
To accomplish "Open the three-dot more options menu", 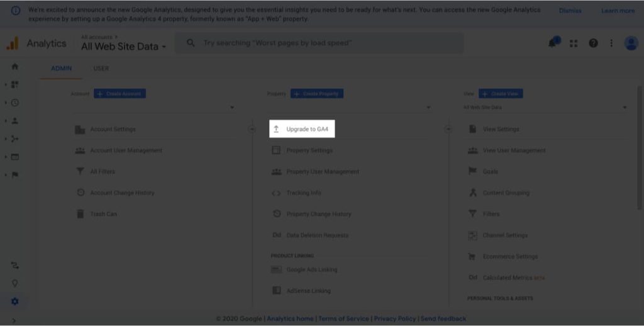I will click(611, 43).
